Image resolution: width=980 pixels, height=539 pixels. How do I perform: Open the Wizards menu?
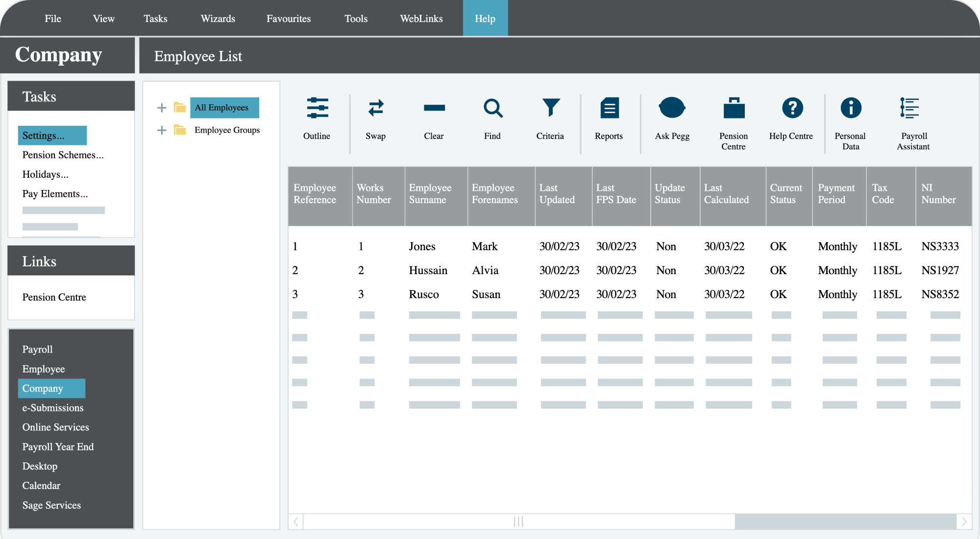coord(218,19)
